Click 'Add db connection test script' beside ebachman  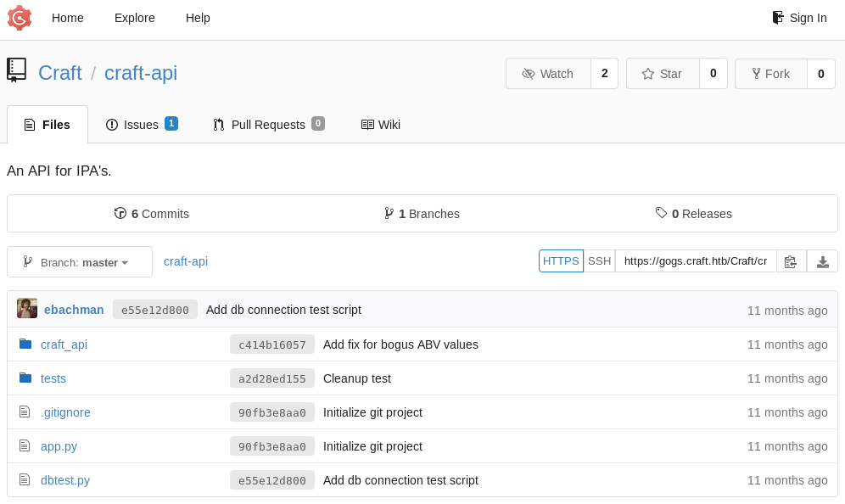pyautogui.click(x=283, y=310)
